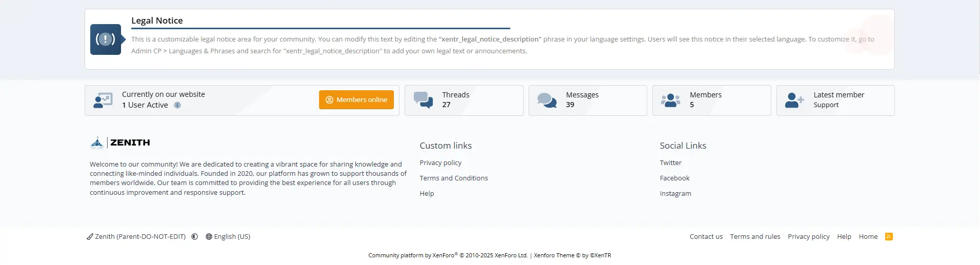
Task: Toggle the light/dark style variation icon
Action: [195, 237]
